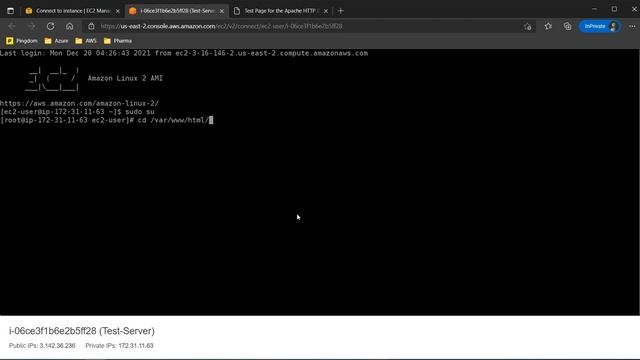This screenshot has width=640, height=360.
Task: View site information lock icon
Action: click(91, 26)
